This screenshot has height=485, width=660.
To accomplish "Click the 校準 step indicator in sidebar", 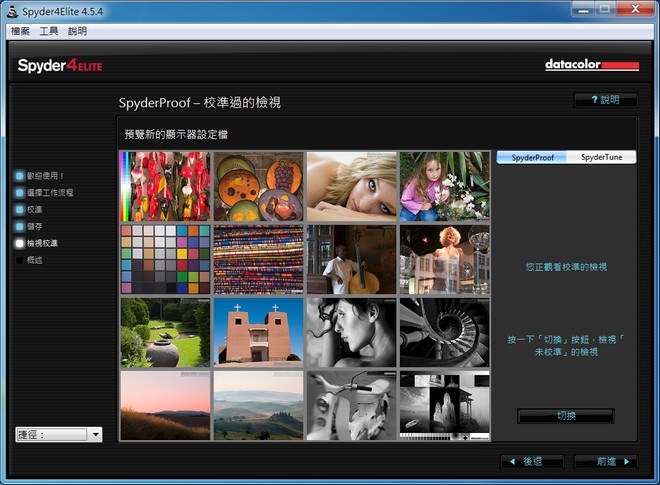I will pos(20,209).
